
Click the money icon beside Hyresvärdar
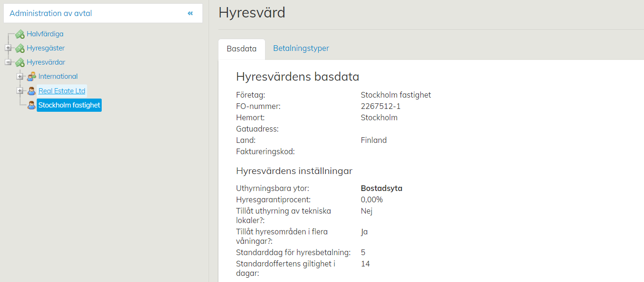pyautogui.click(x=20, y=62)
